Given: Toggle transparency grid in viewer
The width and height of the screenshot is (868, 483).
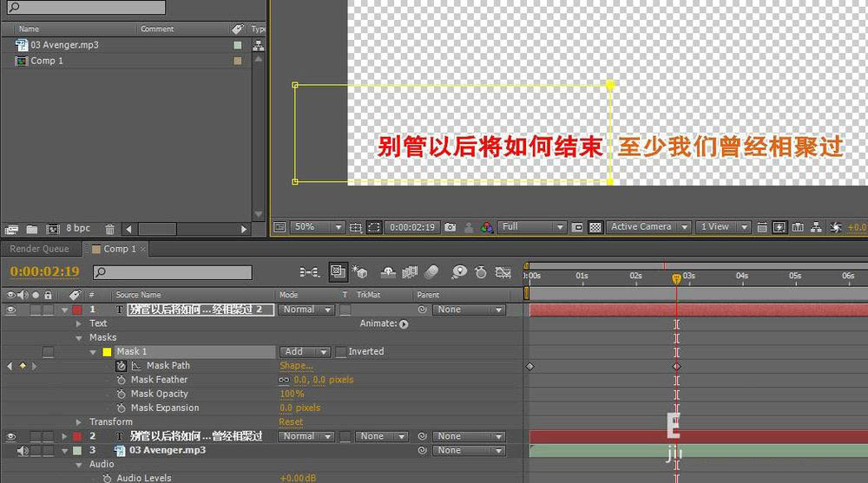Looking at the screenshot, I should pyautogui.click(x=595, y=227).
